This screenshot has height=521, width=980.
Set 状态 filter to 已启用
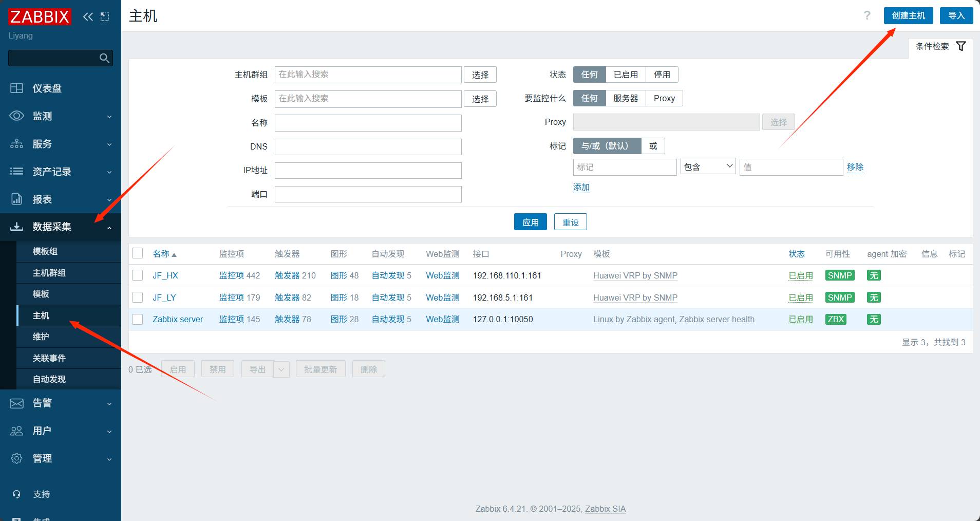pos(626,75)
